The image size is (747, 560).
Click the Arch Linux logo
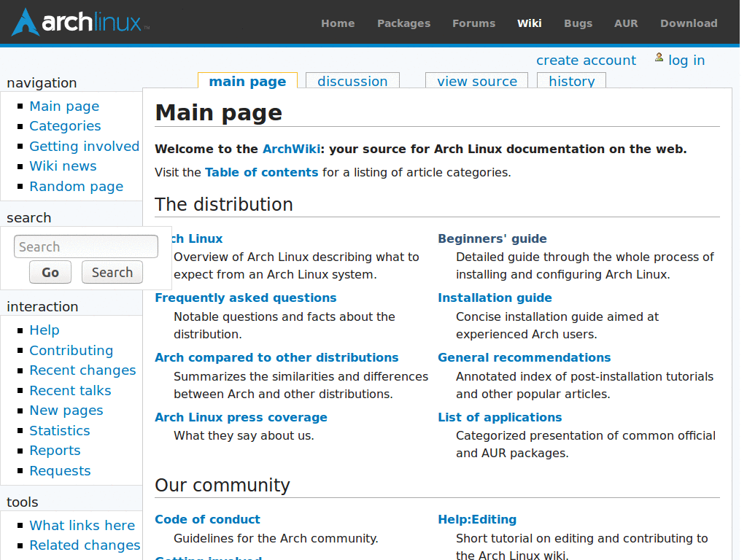click(x=80, y=23)
